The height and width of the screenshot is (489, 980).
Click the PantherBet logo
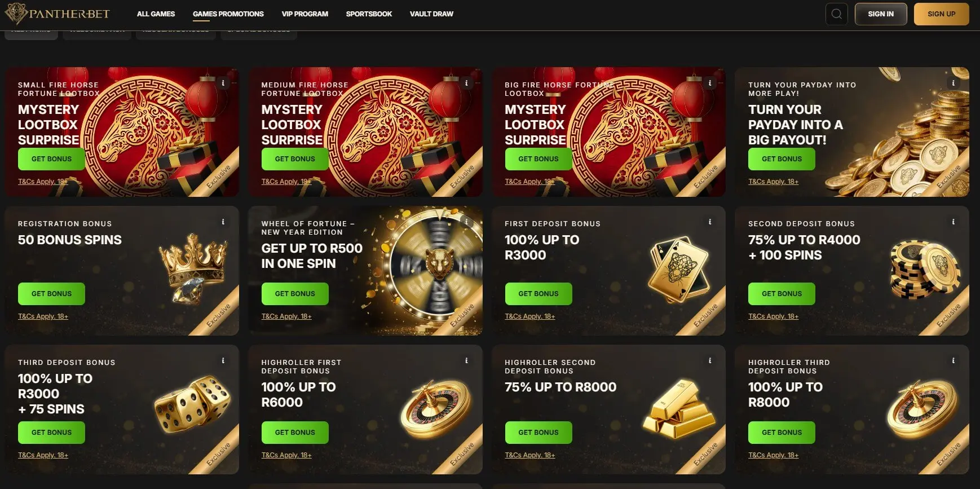click(58, 14)
